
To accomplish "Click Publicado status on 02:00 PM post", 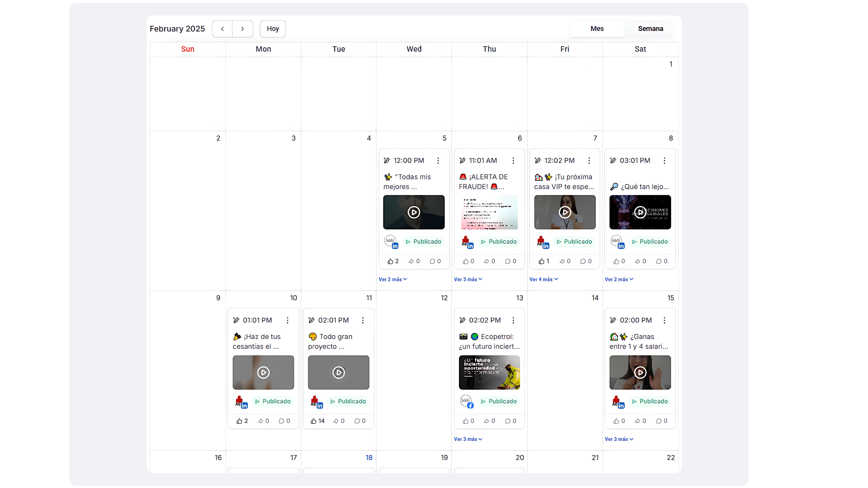I will pos(650,401).
